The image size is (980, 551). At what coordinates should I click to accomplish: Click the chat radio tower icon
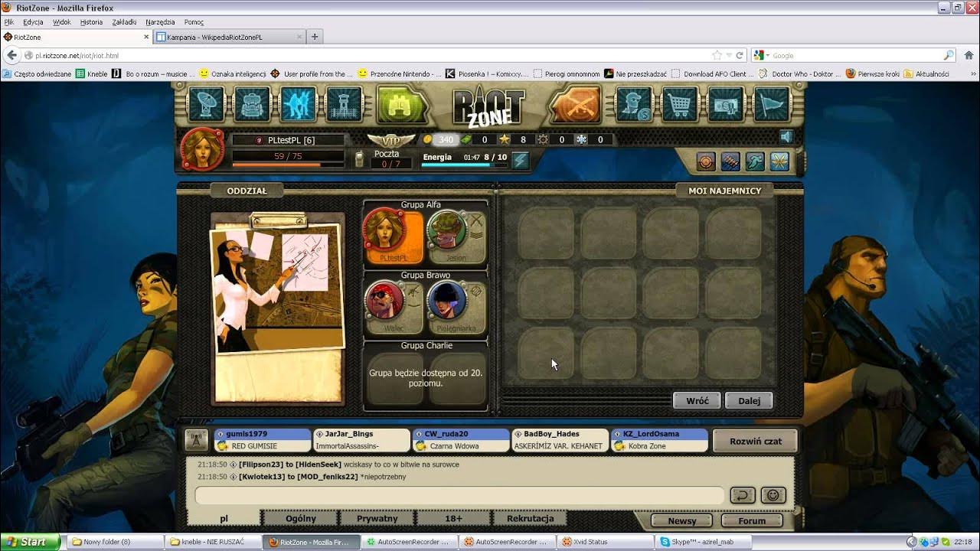[197, 441]
